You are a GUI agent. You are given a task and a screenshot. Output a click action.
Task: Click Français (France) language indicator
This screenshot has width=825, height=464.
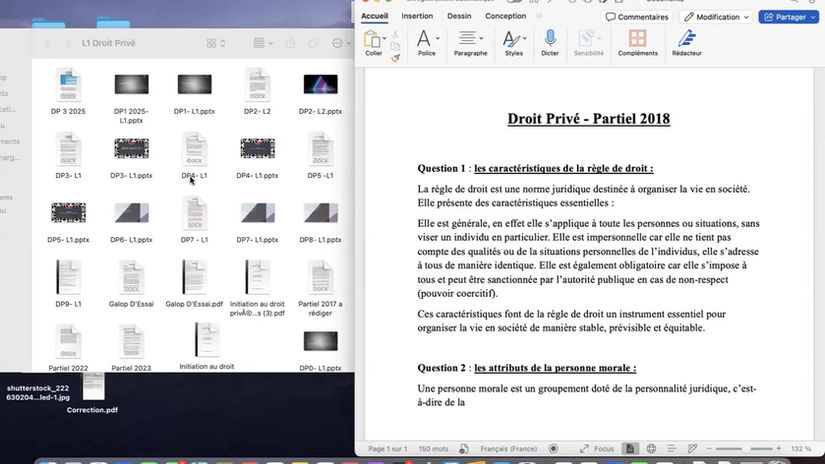508,449
